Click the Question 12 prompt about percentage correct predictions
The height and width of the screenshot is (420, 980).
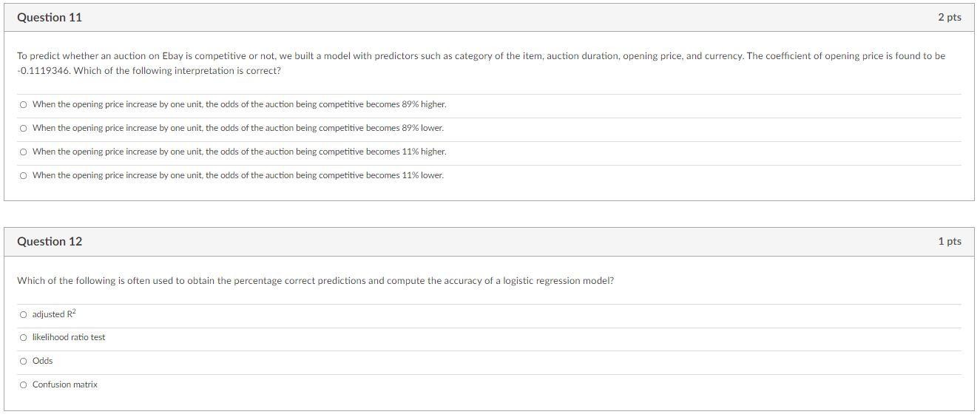coord(315,281)
